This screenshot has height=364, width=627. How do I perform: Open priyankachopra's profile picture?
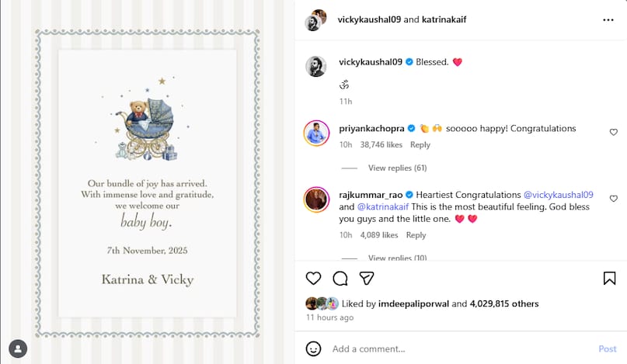tap(316, 133)
